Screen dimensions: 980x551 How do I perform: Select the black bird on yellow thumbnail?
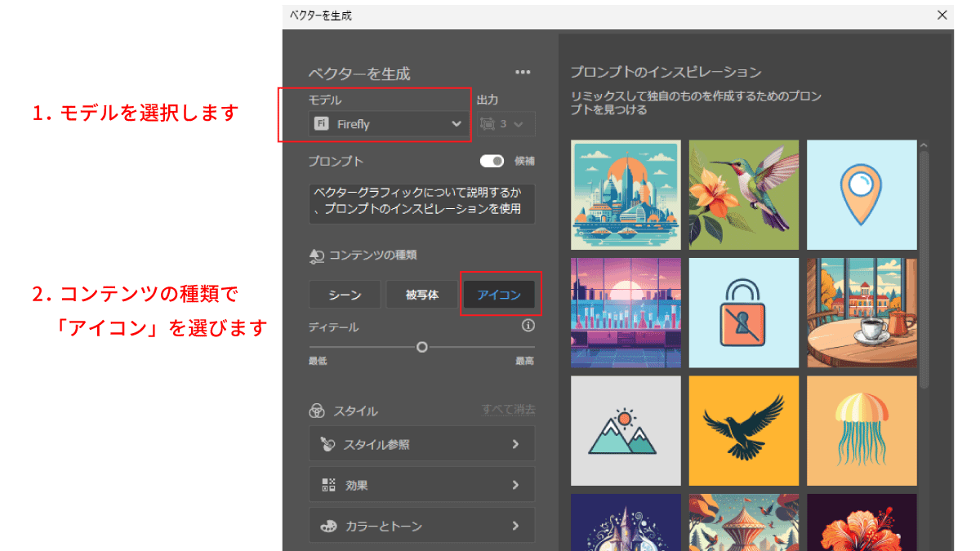744,431
